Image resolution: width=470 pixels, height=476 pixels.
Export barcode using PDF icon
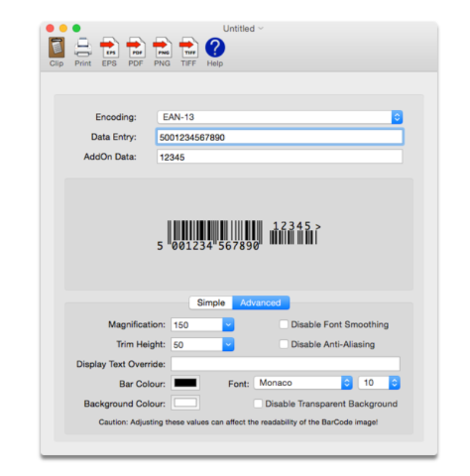pos(136,48)
